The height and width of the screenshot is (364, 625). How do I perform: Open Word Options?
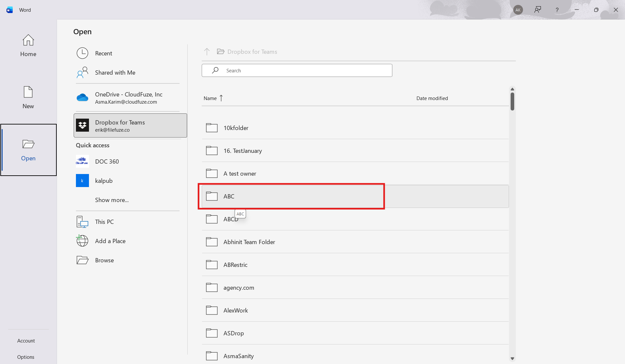point(26,357)
